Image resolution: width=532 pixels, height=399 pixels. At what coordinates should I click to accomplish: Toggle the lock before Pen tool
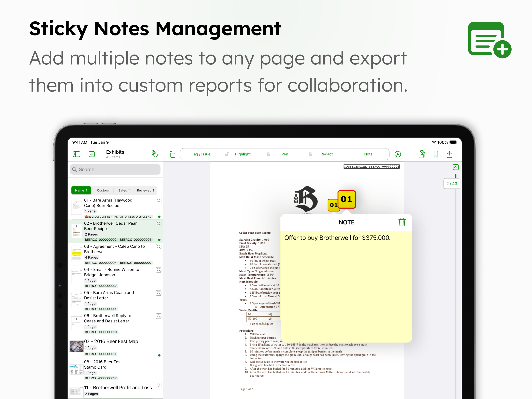click(x=268, y=154)
